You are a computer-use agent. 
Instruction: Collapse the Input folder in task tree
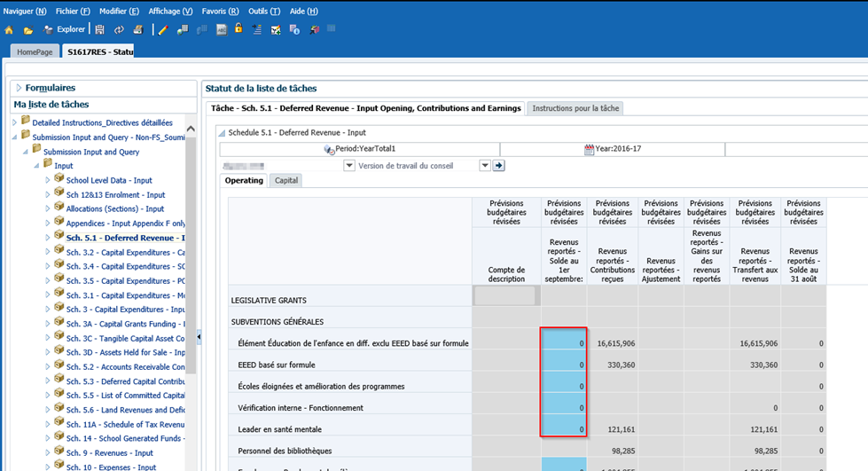pyautogui.click(x=36, y=166)
